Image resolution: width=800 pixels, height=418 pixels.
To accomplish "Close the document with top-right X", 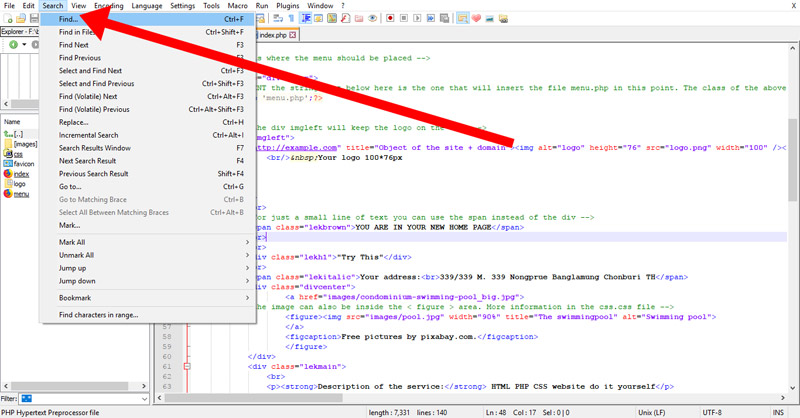I will [x=793, y=6].
